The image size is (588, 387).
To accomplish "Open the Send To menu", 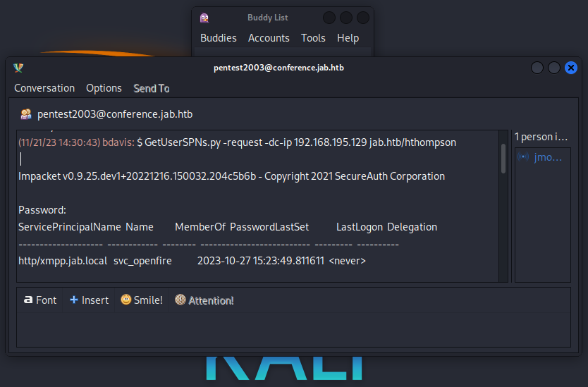I will click(152, 88).
